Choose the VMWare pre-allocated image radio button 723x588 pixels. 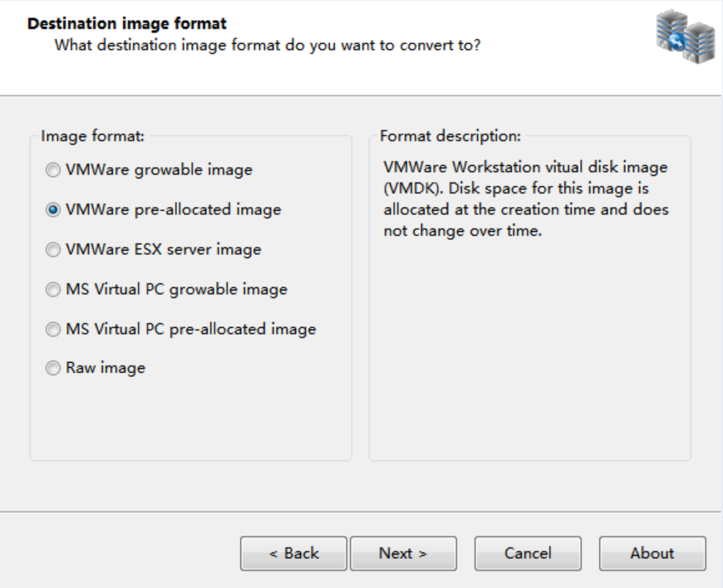(53, 210)
